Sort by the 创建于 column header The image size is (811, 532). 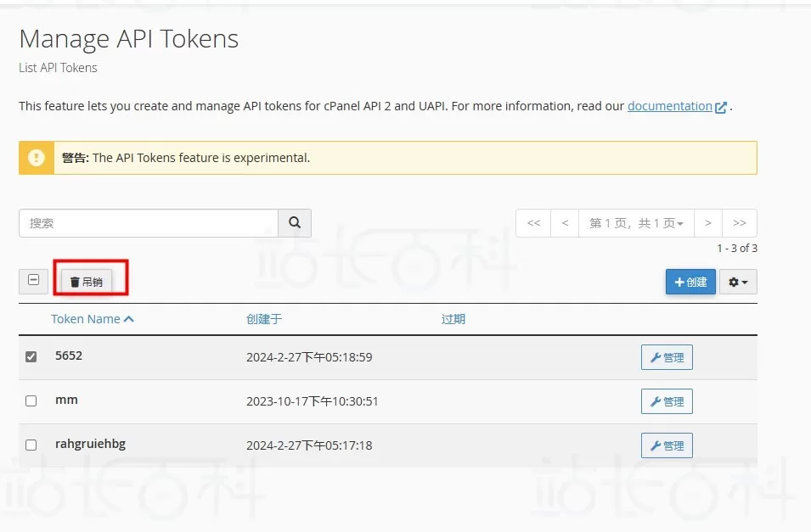(x=263, y=319)
